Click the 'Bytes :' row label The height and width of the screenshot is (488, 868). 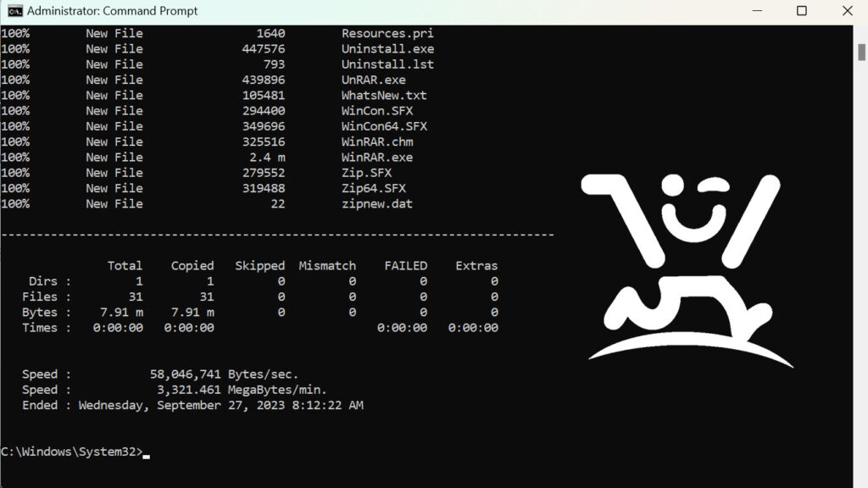pyautogui.click(x=47, y=312)
